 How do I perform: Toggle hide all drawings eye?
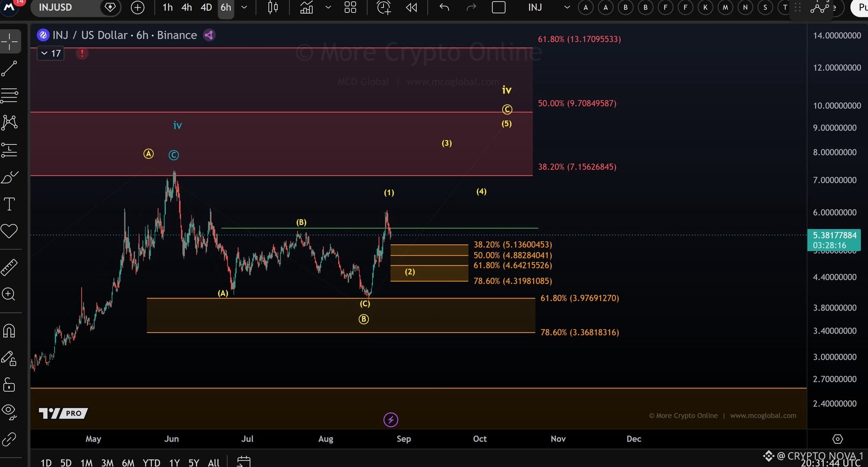[9, 411]
